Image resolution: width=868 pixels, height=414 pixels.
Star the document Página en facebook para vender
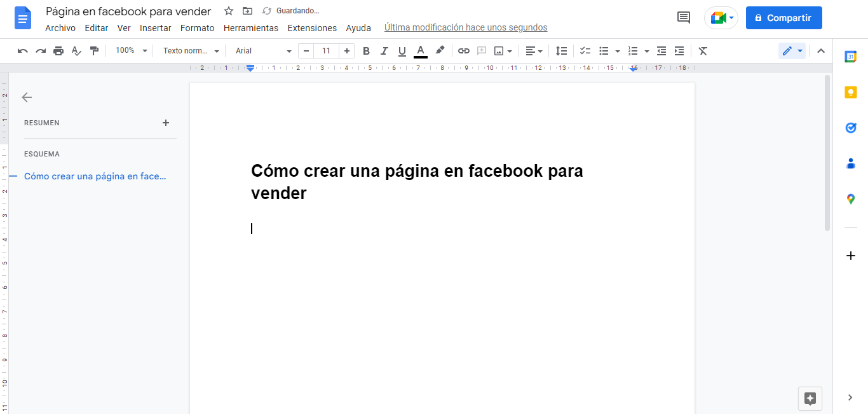pos(229,11)
